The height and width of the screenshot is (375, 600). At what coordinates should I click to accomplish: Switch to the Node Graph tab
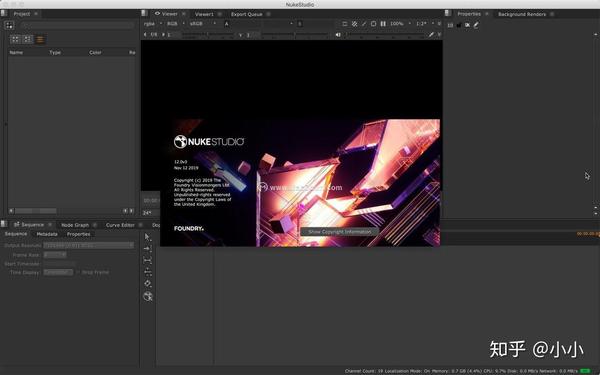click(75, 225)
